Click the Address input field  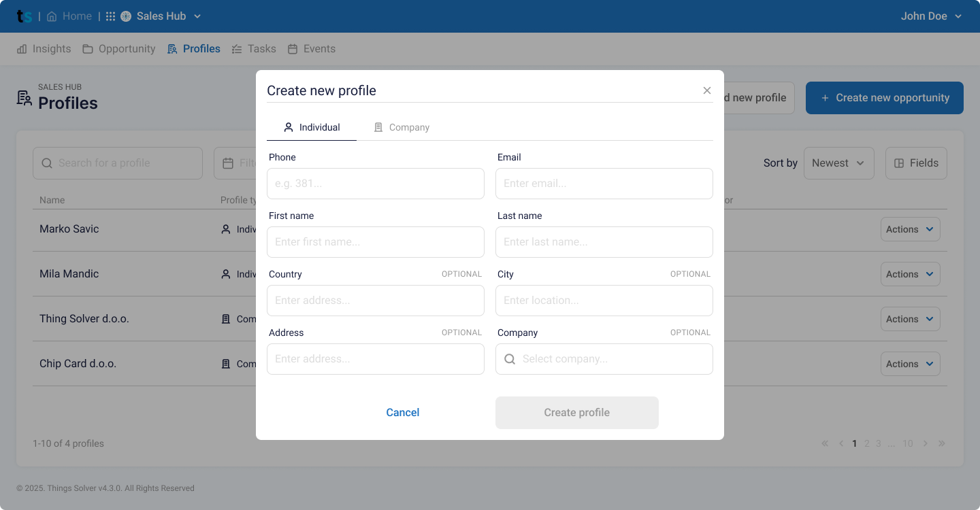tap(376, 359)
